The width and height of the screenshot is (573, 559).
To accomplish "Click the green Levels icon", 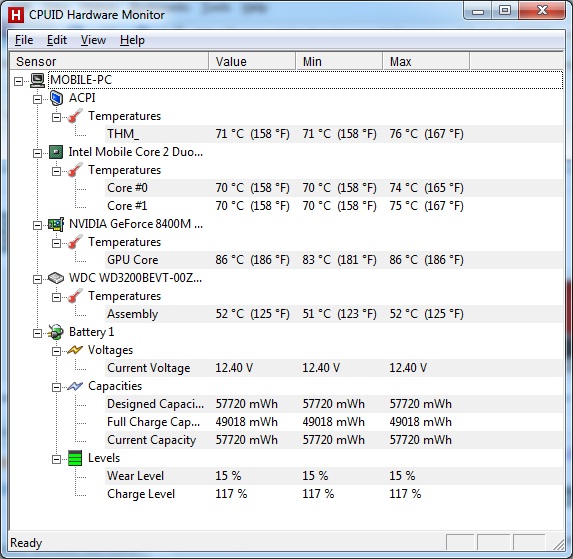I will click(75, 458).
